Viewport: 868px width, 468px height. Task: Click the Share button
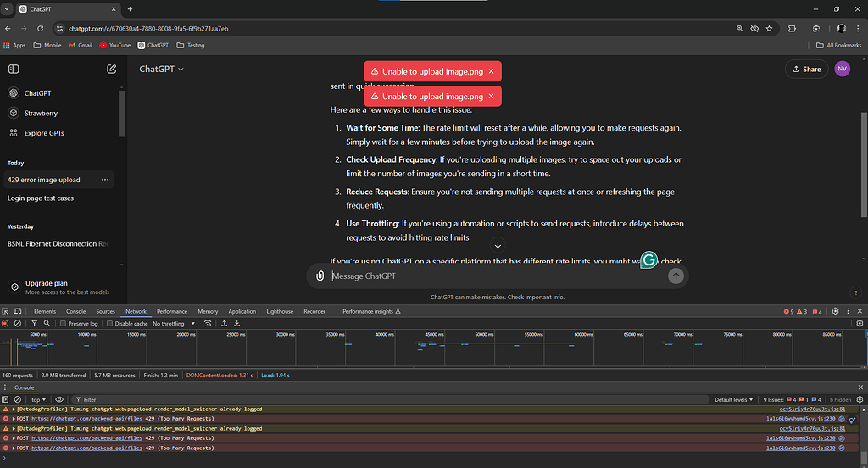(x=806, y=70)
